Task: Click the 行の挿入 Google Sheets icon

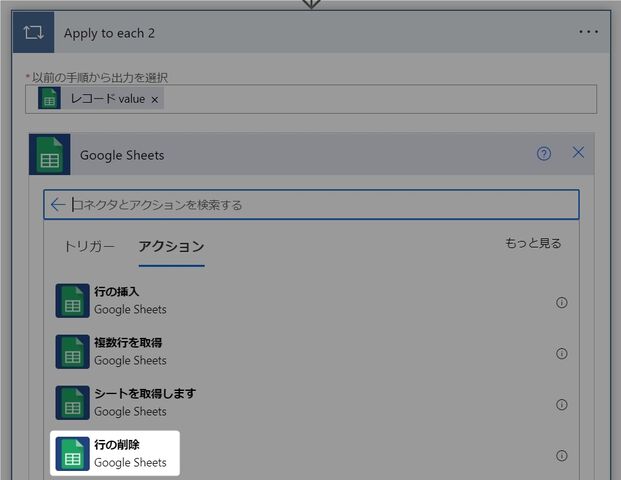Action: (x=72, y=301)
